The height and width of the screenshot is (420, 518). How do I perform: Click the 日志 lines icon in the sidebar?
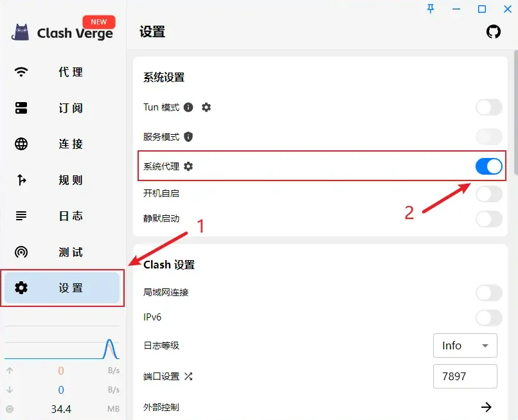21,216
